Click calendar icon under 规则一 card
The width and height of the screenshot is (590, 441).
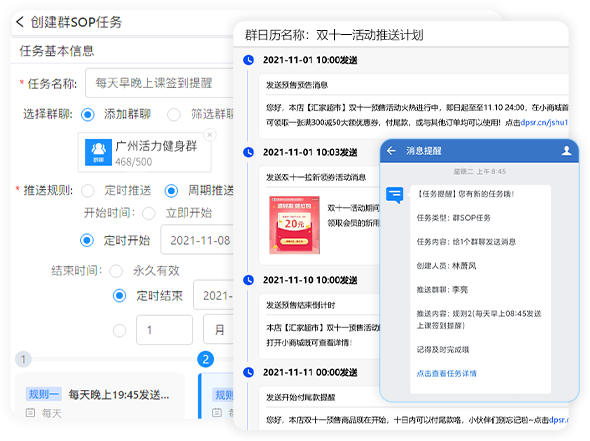coord(30,413)
